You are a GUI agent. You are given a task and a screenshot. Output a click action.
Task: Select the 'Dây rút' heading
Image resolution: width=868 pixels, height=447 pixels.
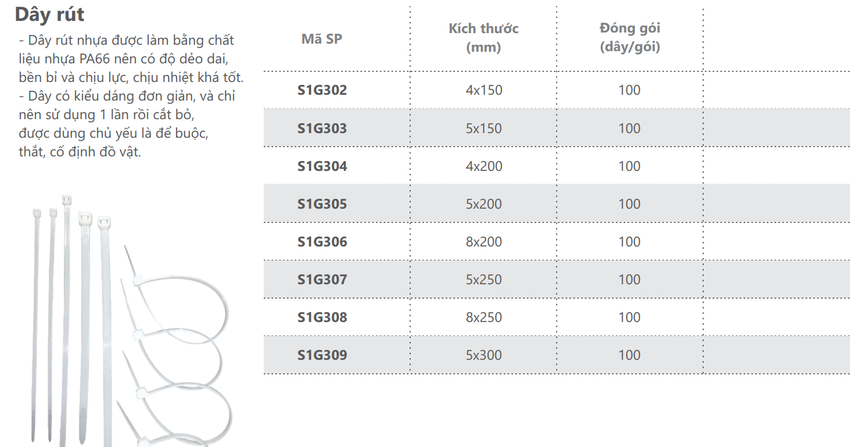(x=49, y=15)
